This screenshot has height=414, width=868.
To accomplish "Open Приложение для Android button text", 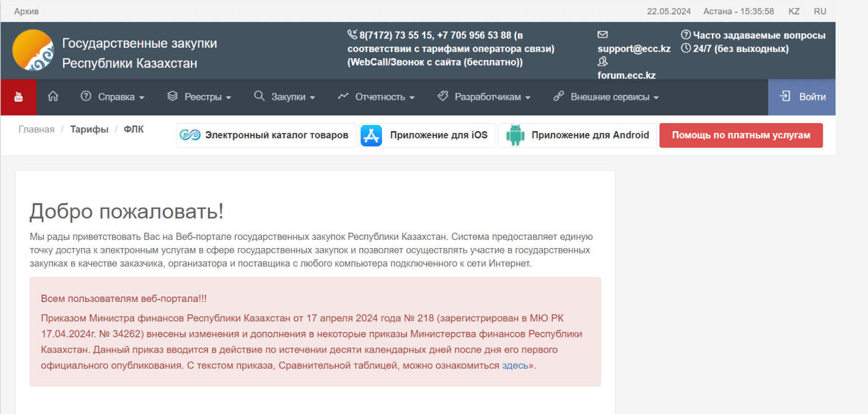I will click(x=590, y=135).
